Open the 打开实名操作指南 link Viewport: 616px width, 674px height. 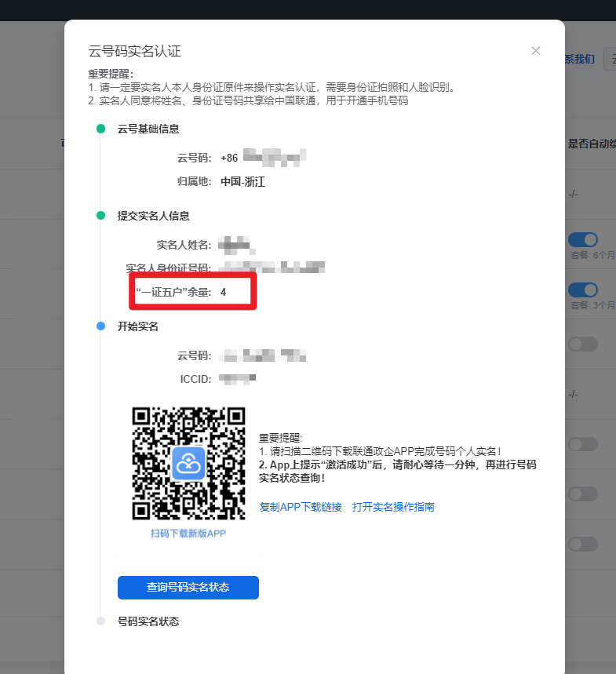tap(393, 507)
